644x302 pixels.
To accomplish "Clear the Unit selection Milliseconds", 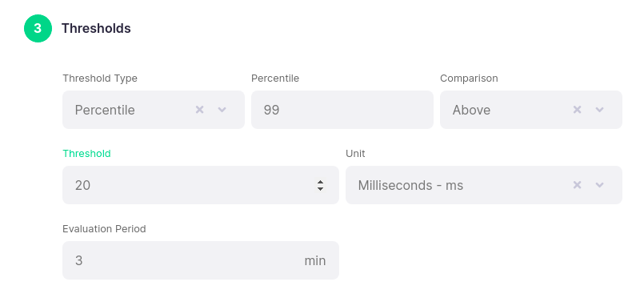I will [577, 185].
